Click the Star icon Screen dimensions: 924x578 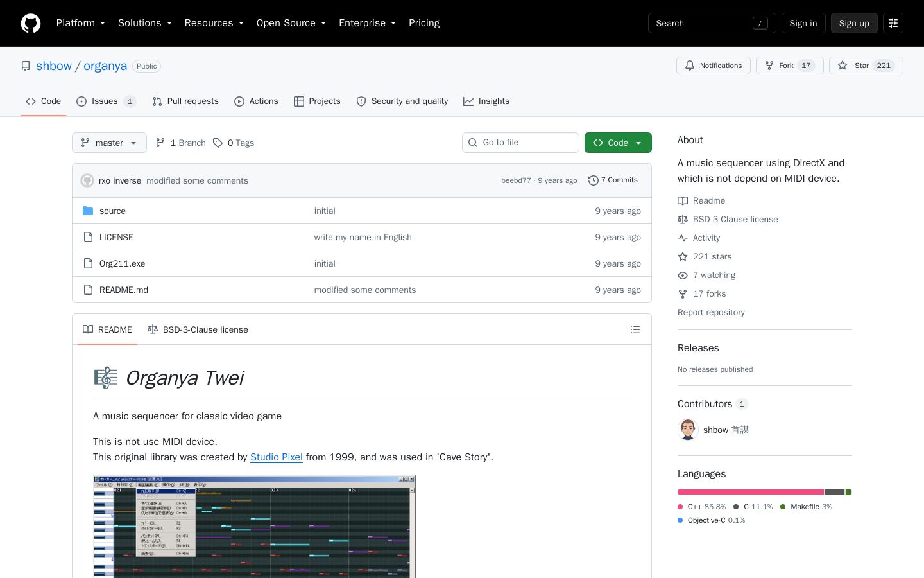point(843,66)
